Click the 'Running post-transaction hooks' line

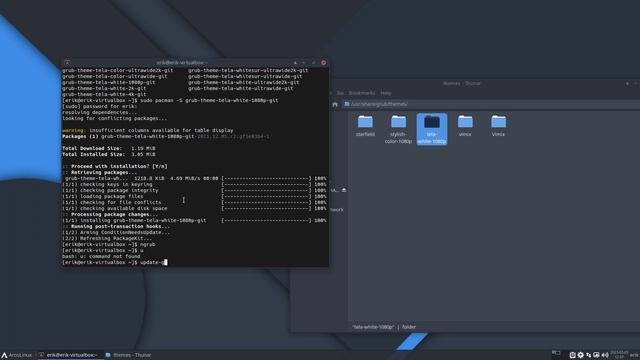(x=116, y=227)
